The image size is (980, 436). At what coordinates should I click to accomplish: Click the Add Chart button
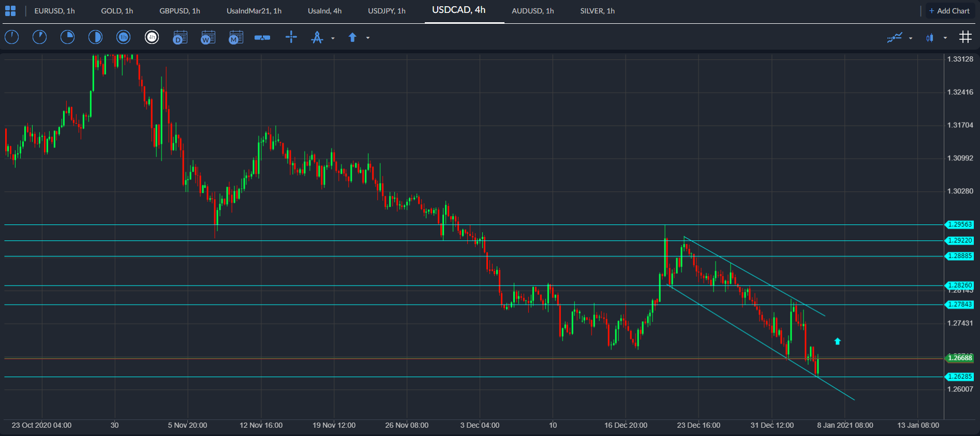(949, 11)
